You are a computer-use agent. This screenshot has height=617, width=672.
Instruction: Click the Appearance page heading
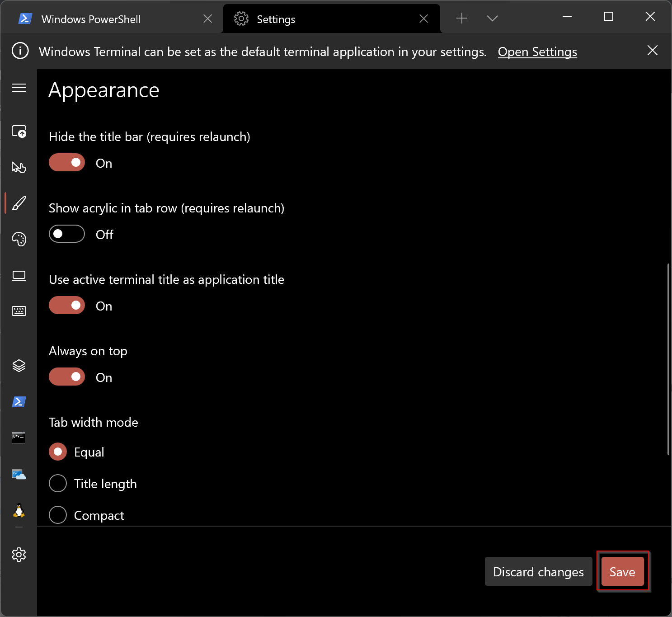pyautogui.click(x=104, y=90)
